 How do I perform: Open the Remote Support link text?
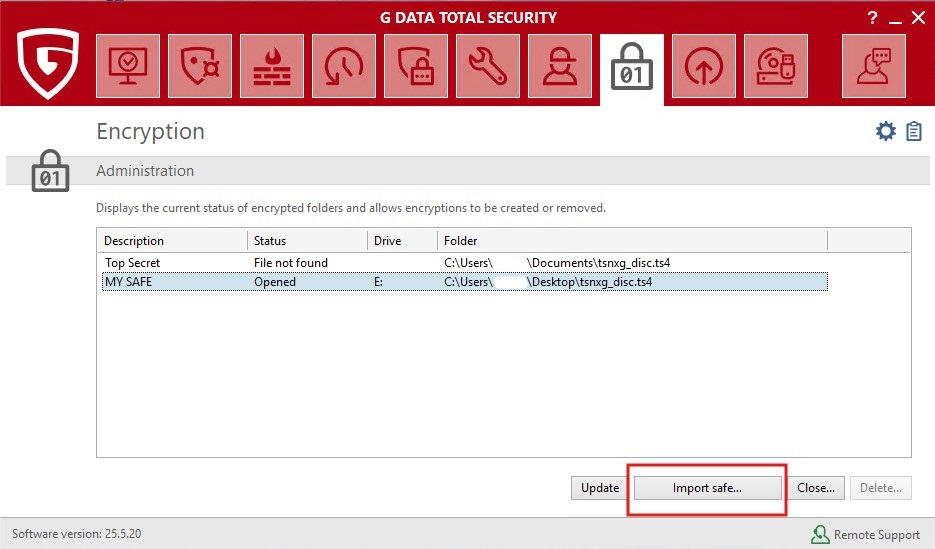point(877,535)
